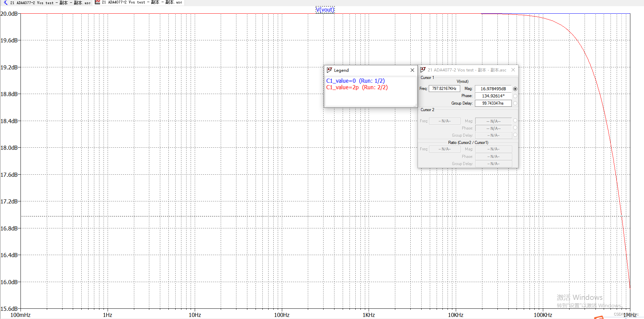Select the Cursor 2 Group Delay radio button
The height and width of the screenshot is (319, 644).
click(515, 135)
